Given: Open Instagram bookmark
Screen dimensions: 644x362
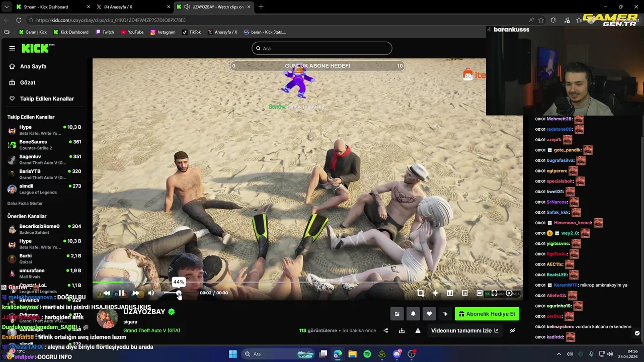Looking at the screenshot, I should pos(163,32).
